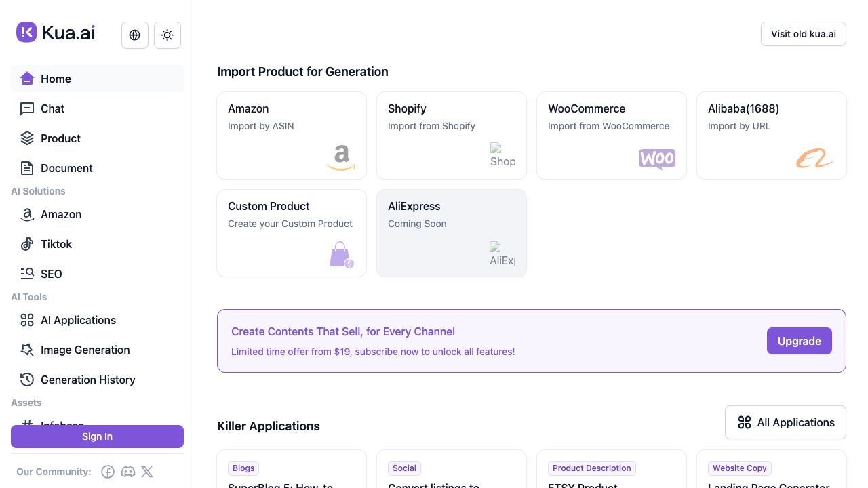Screen dimensions: 868x488
Task: Open the X community icon
Action: [x=147, y=472]
